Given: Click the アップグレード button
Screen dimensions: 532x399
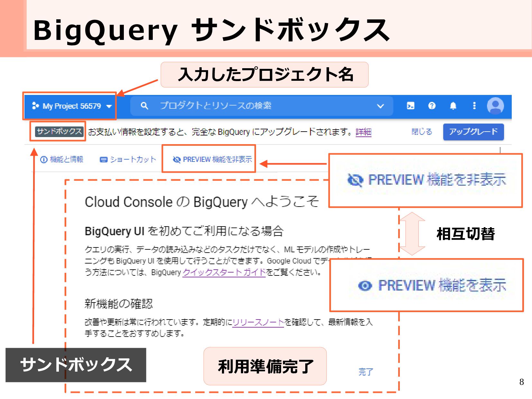Looking at the screenshot, I should coord(473,132).
